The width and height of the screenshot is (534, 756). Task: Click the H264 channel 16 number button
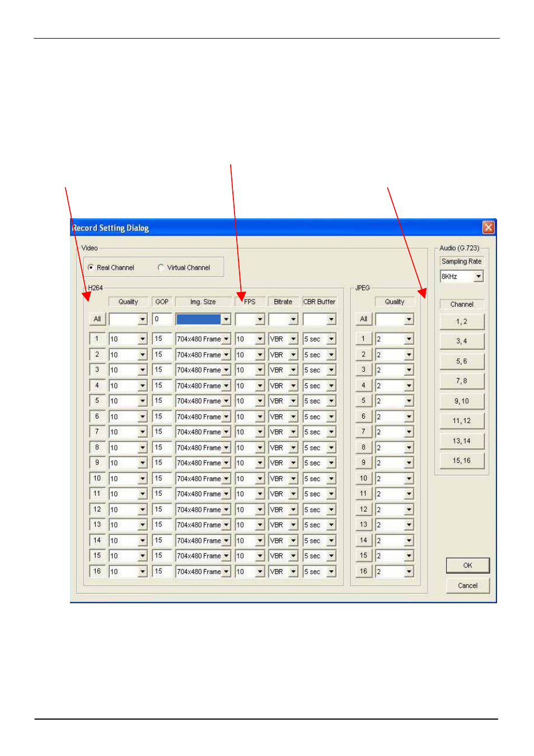click(x=97, y=571)
